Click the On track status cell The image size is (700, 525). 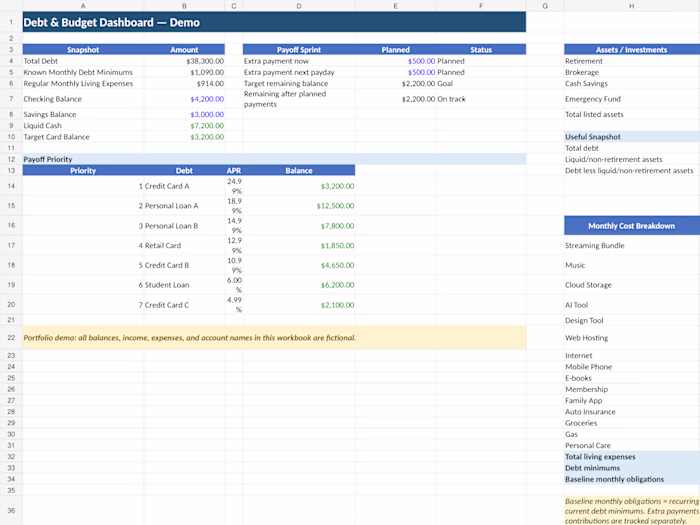click(481, 99)
